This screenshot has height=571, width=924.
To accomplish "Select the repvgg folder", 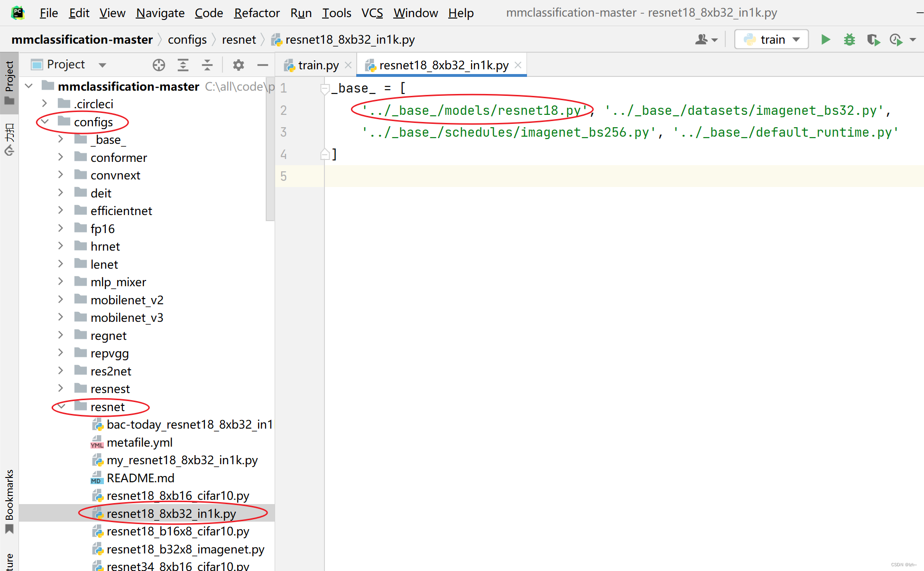I will pos(110,353).
